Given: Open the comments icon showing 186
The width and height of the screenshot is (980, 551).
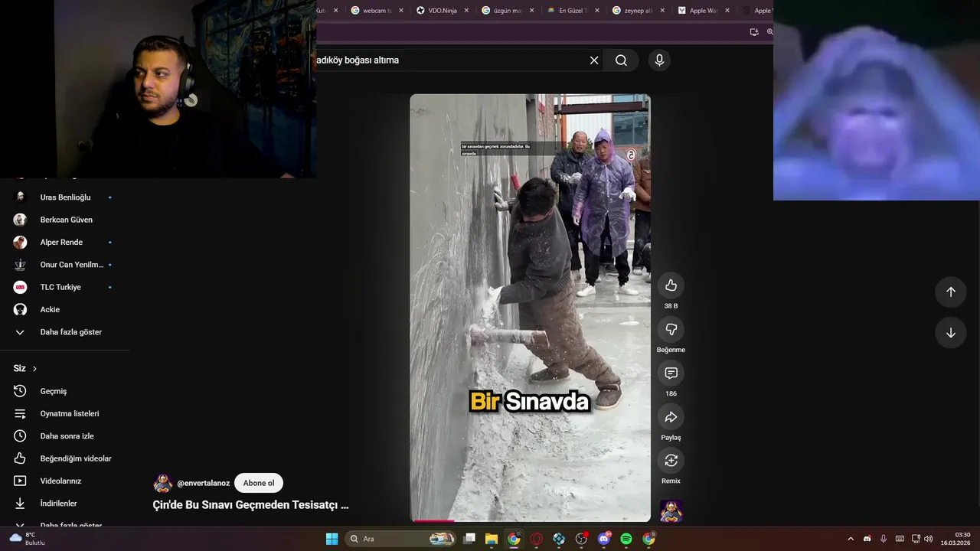Looking at the screenshot, I should pos(671,373).
